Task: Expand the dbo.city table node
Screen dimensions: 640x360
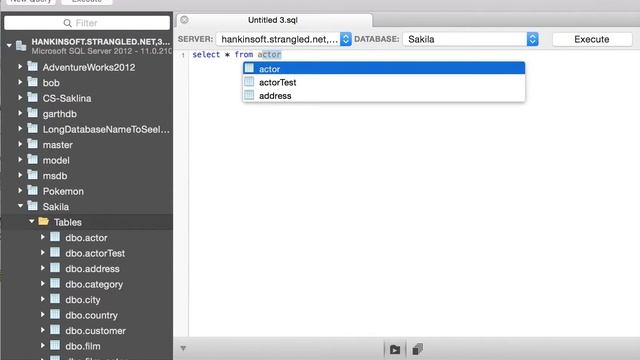Action: [42, 299]
